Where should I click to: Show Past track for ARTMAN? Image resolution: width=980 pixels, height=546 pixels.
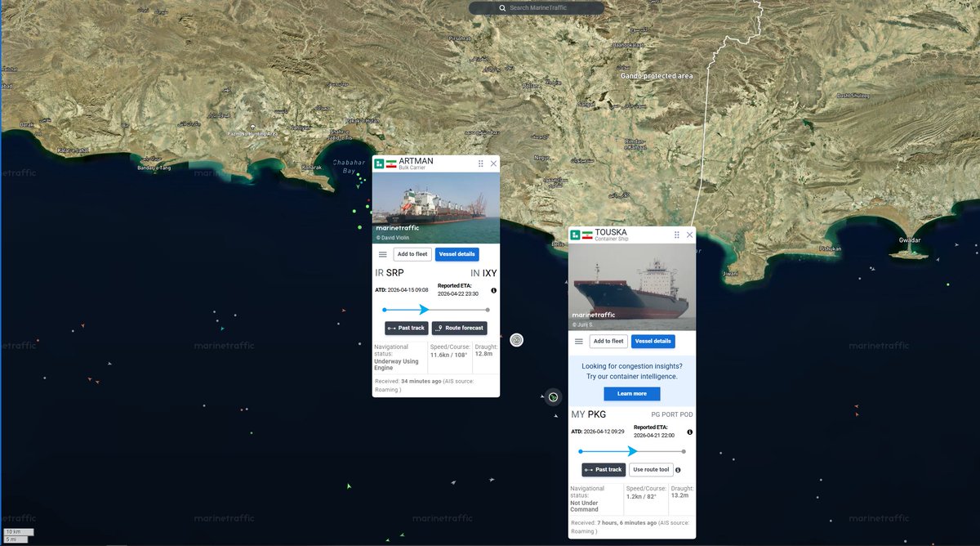tap(407, 328)
